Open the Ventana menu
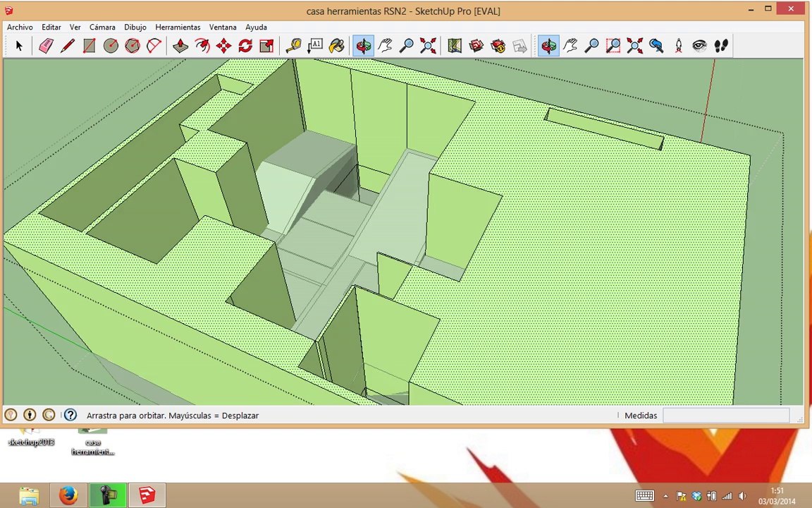The height and width of the screenshot is (508, 812). point(223,27)
